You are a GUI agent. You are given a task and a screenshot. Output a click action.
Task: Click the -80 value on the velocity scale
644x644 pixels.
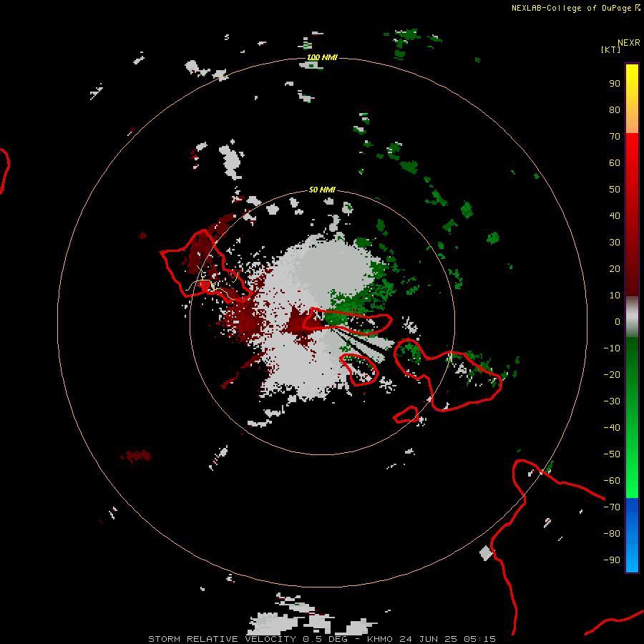click(x=612, y=534)
